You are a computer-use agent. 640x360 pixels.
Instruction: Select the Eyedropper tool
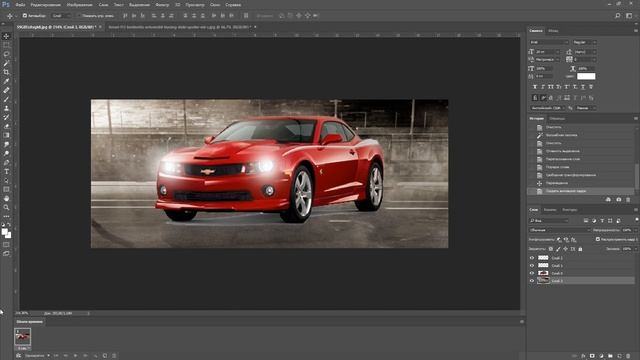tap(6, 81)
